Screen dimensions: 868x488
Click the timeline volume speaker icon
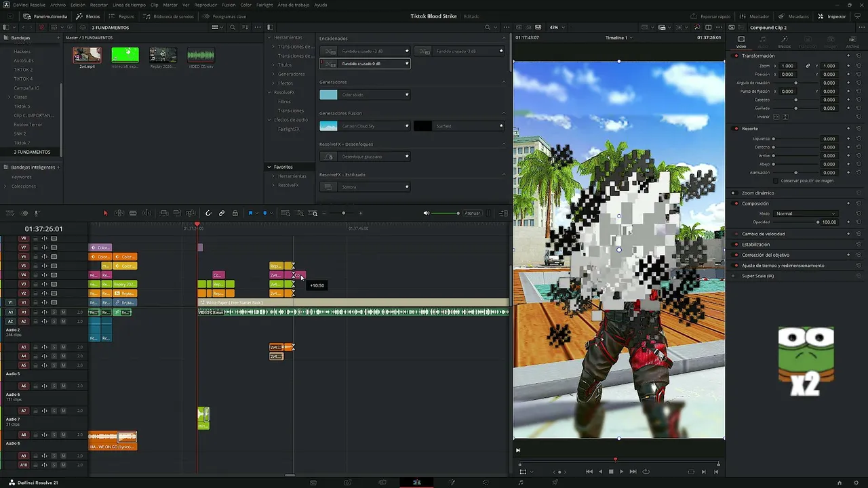click(427, 213)
